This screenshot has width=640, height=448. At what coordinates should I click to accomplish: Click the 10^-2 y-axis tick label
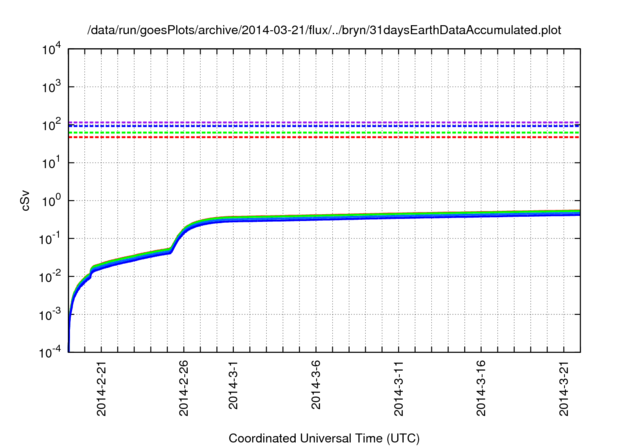point(49,277)
